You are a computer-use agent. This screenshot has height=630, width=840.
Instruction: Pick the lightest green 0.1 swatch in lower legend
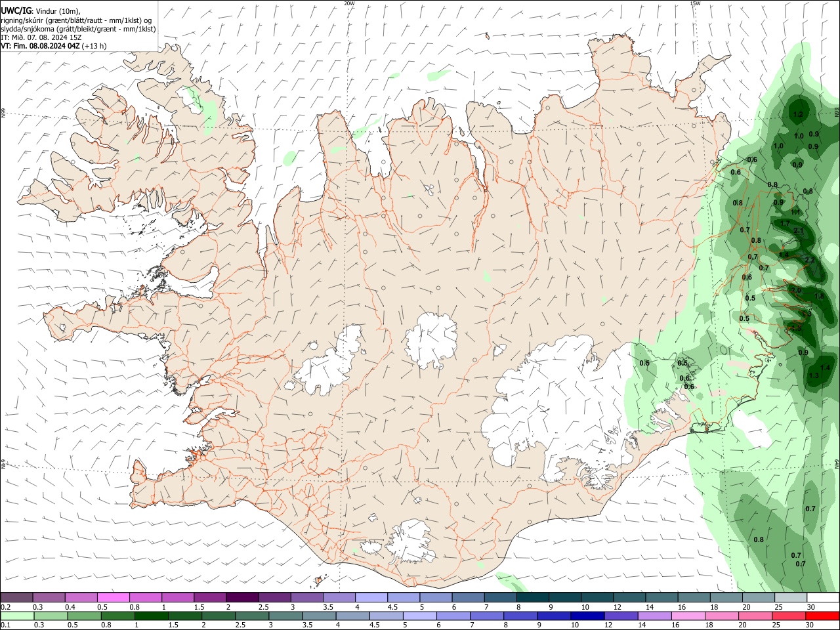[x=16, y=616]
